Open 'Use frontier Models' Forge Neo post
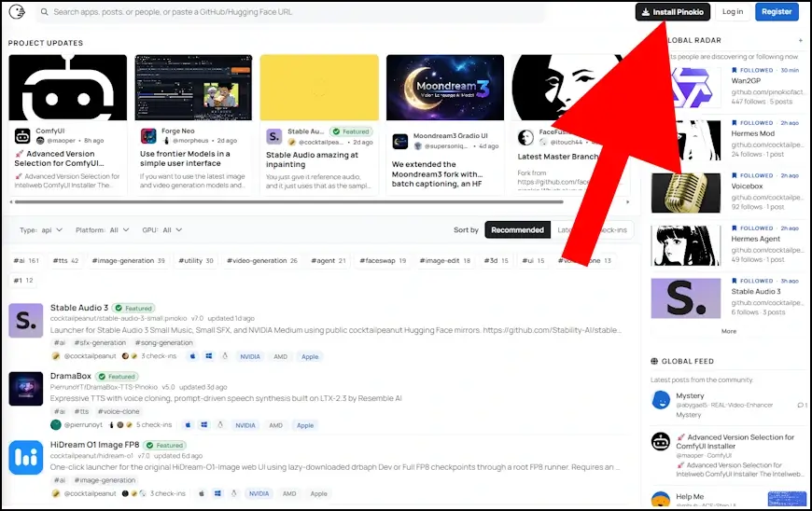 [185, 159]
